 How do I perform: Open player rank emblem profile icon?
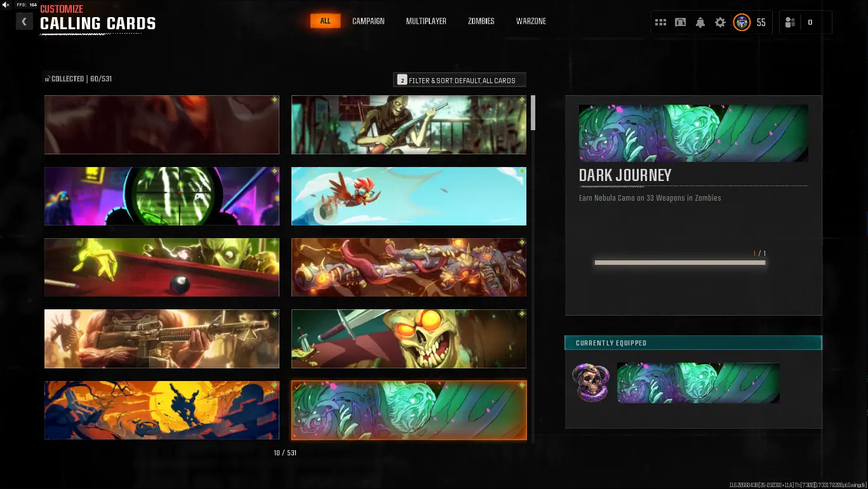[x=742, y=22]
